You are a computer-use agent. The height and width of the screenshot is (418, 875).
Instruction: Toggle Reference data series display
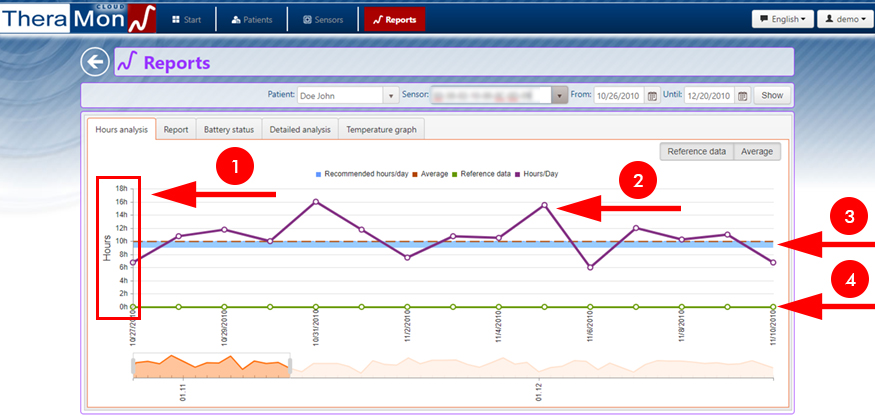coord(696,151)
